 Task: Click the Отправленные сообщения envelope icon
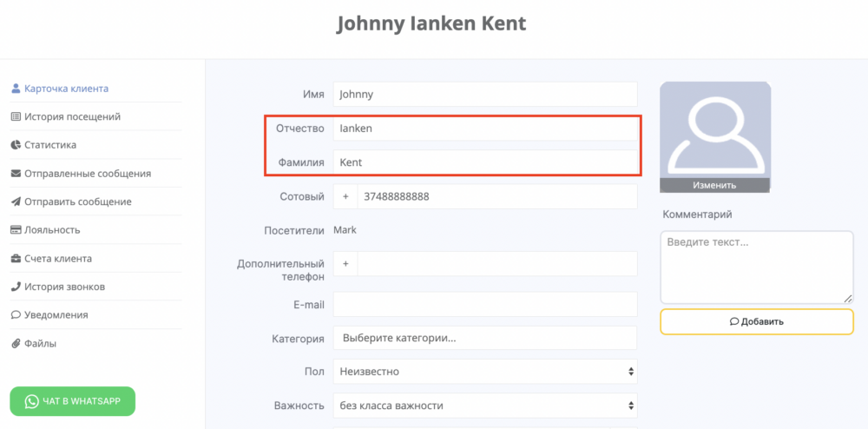[16, 174]
